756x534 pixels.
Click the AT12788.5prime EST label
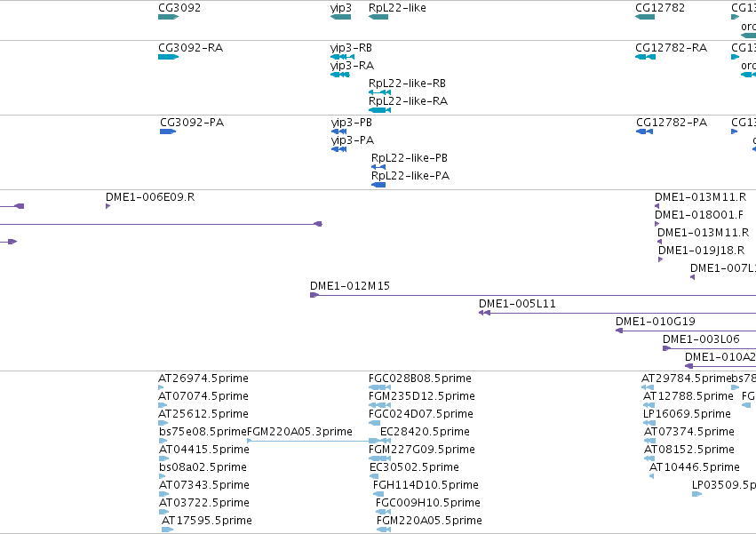click(688, 396)
